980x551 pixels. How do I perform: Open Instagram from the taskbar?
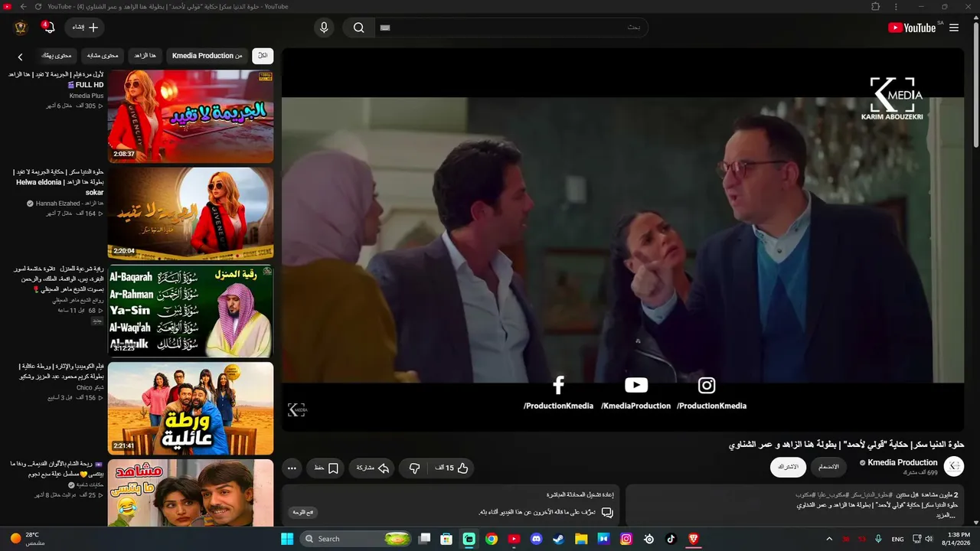(626, 539)
